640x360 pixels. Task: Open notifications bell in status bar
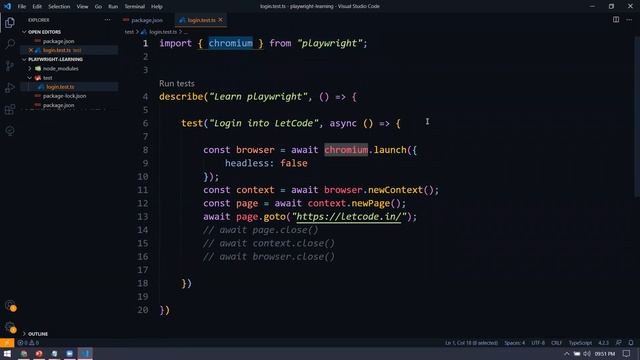pyautogui.click(x=631, y=343)
